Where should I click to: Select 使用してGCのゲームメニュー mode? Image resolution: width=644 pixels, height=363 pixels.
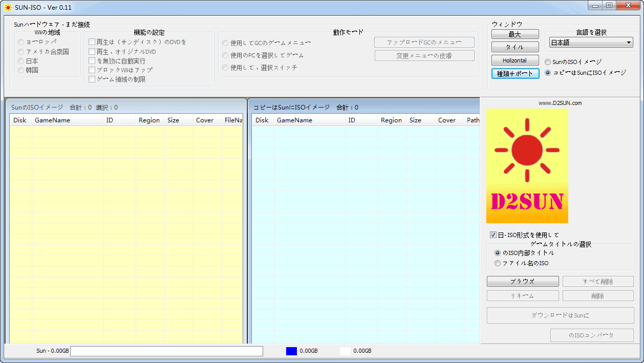coord(225,43)
